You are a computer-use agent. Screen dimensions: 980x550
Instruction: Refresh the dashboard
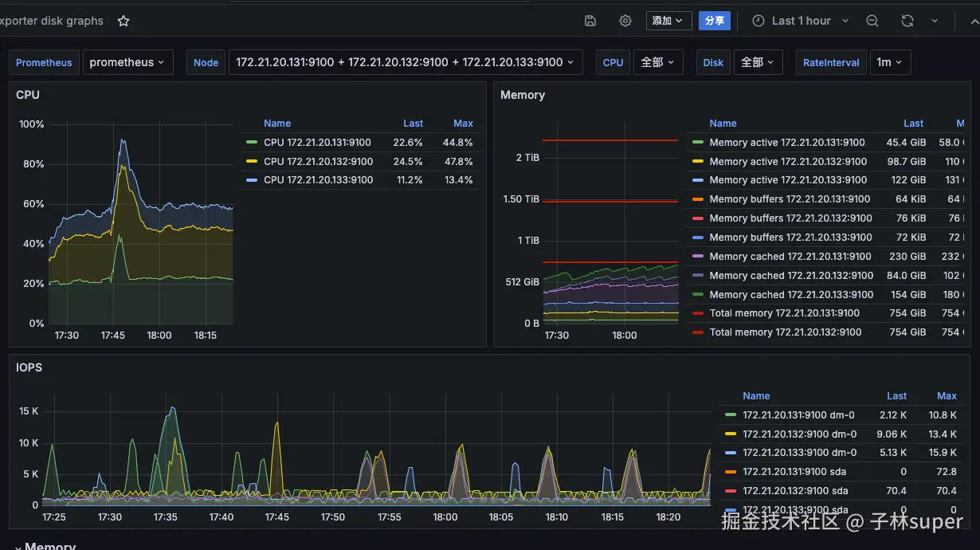coord(907,21)
